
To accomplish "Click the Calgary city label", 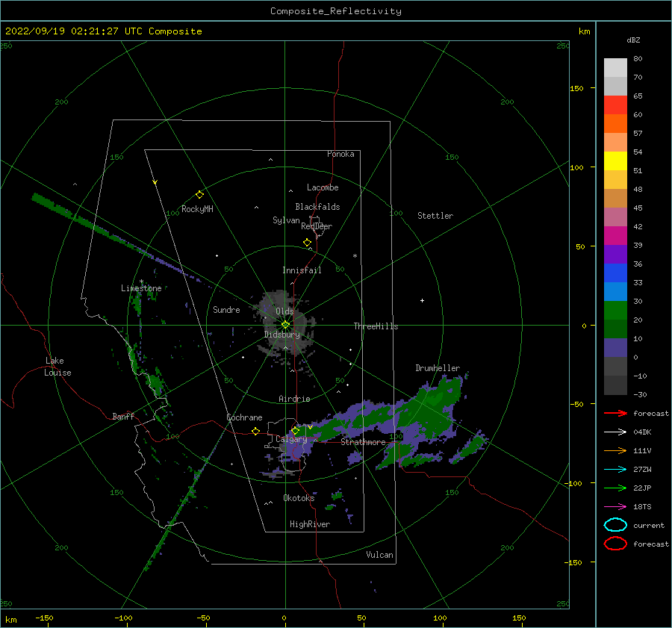I will tap(291, 439).
